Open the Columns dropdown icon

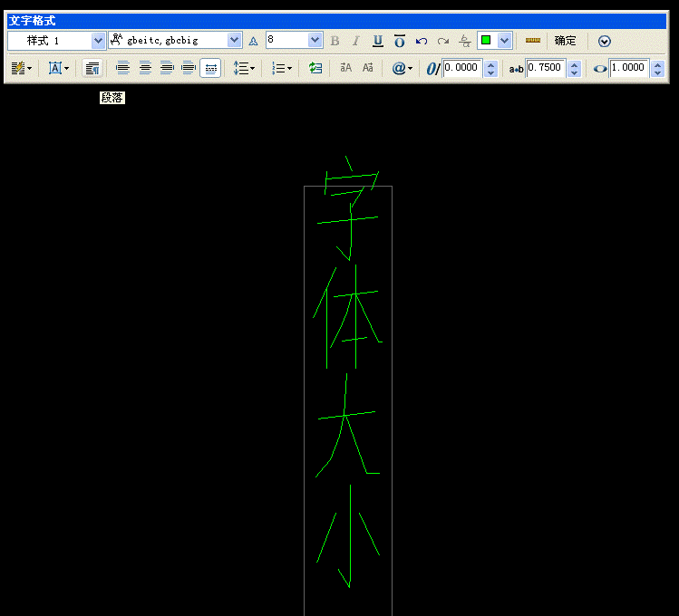21,68
